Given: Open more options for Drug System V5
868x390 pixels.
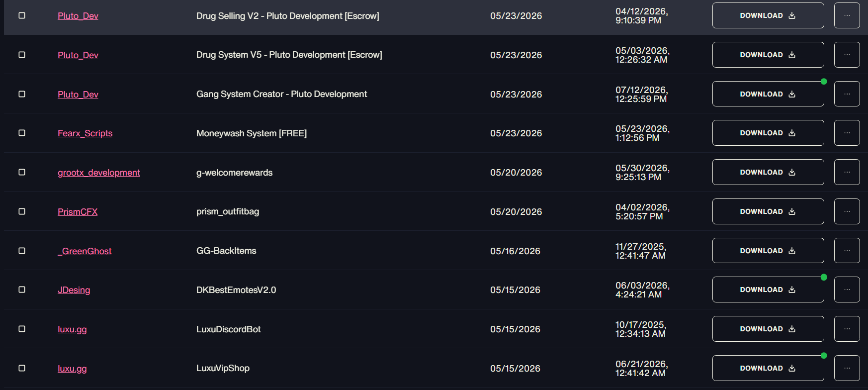Looking at the screenshot, I should pyautogui.click(x=847, y=55).
